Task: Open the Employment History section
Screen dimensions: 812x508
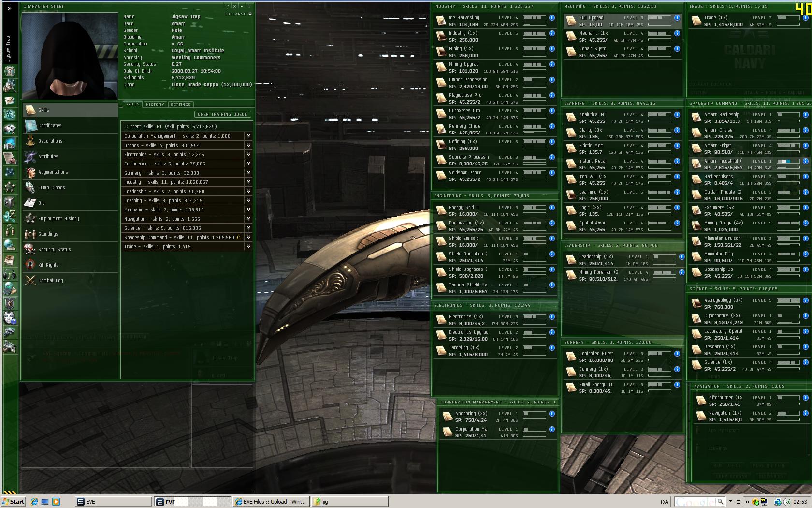Action: click(x=71, y=218)
